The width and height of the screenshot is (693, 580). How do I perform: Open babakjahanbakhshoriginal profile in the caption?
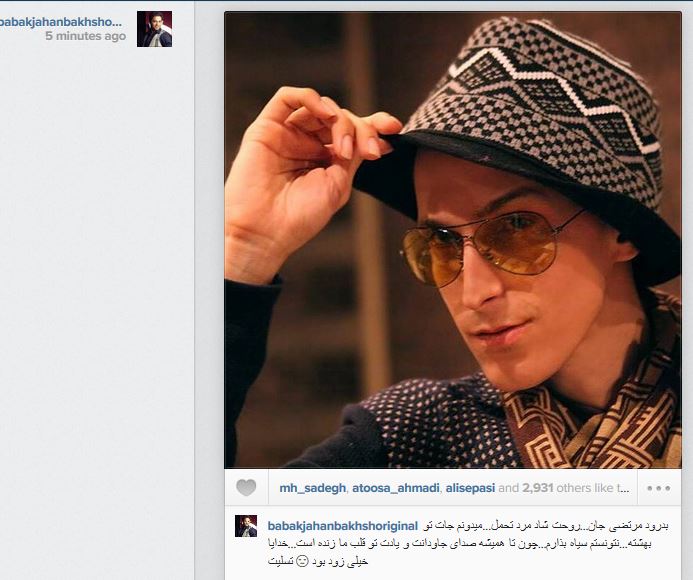343,526
